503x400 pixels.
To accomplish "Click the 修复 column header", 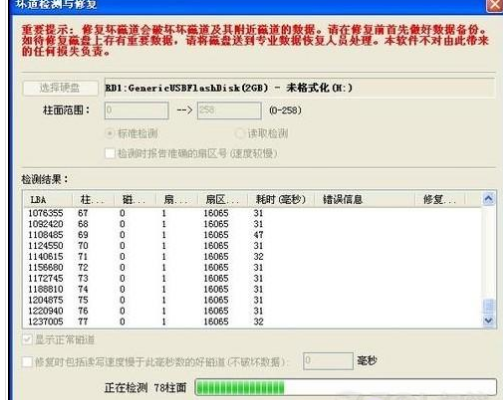I will click(439, 200).
